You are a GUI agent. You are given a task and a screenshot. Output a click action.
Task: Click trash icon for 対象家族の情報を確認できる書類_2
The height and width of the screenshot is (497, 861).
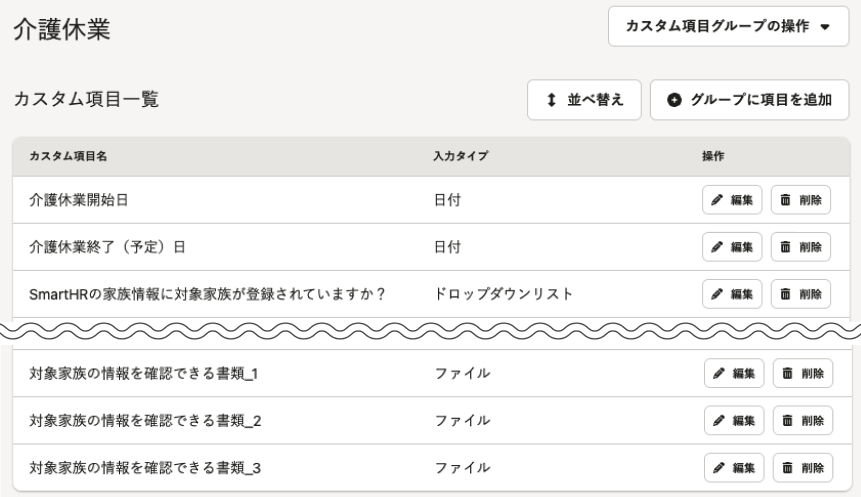pyautogui.click(x=787, y=421)
